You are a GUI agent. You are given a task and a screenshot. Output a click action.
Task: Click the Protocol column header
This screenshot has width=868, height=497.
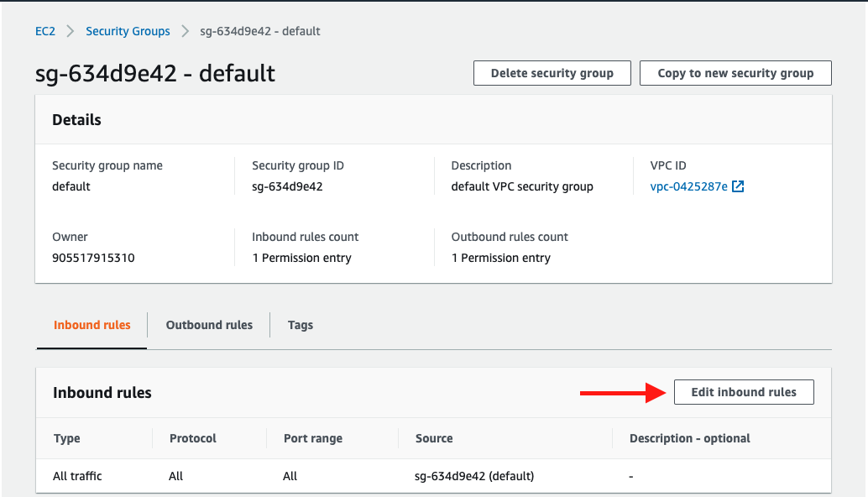click(192, 438)
